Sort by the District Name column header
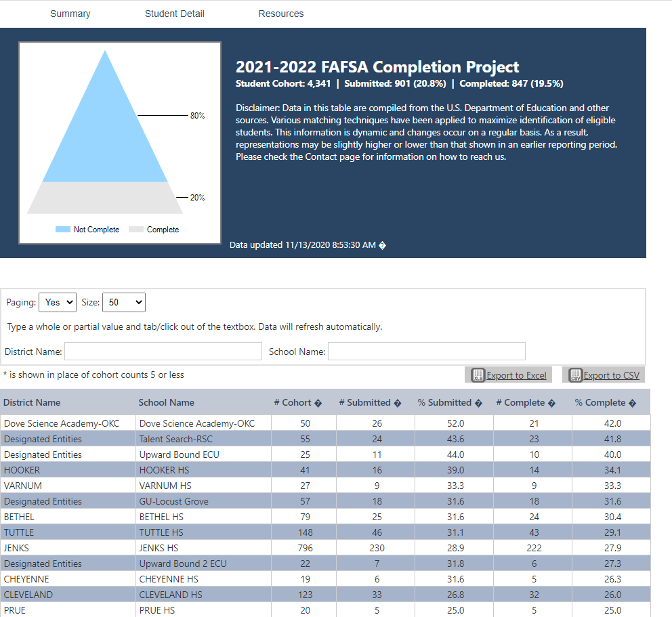Viewport: 672px width, 617px height. point(32,403)
